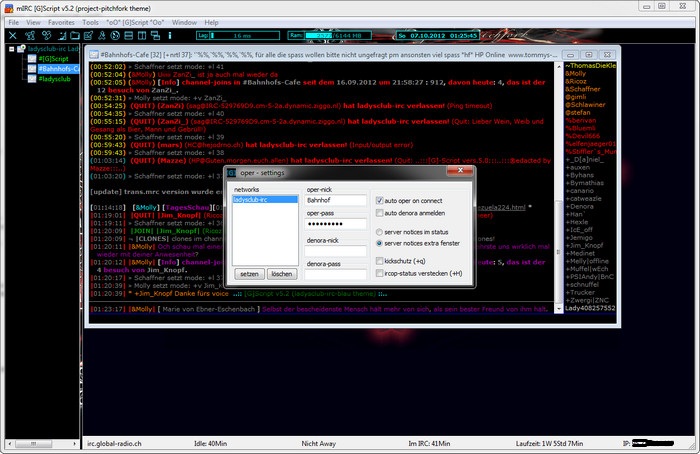
Task: Click the info 'i' toolbar icon
Action: coord(170,35)
